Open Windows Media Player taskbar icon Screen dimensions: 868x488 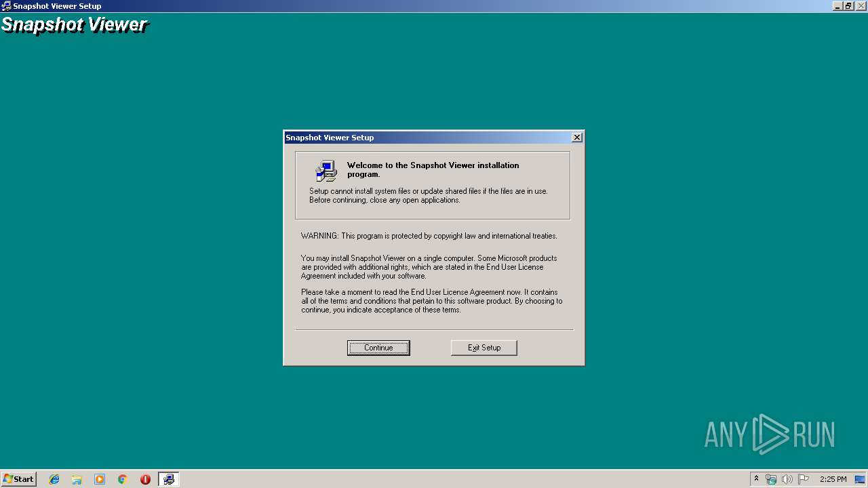click(x=100, y=479)
